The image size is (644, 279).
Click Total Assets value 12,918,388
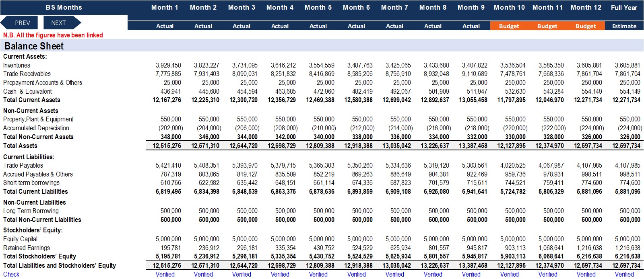(358, 146)
